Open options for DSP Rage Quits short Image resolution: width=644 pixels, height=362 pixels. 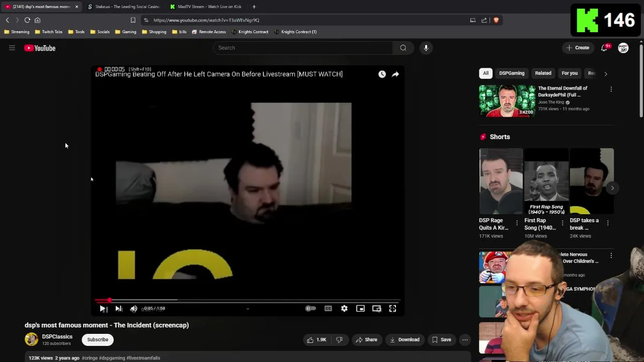tap(517, 223)
